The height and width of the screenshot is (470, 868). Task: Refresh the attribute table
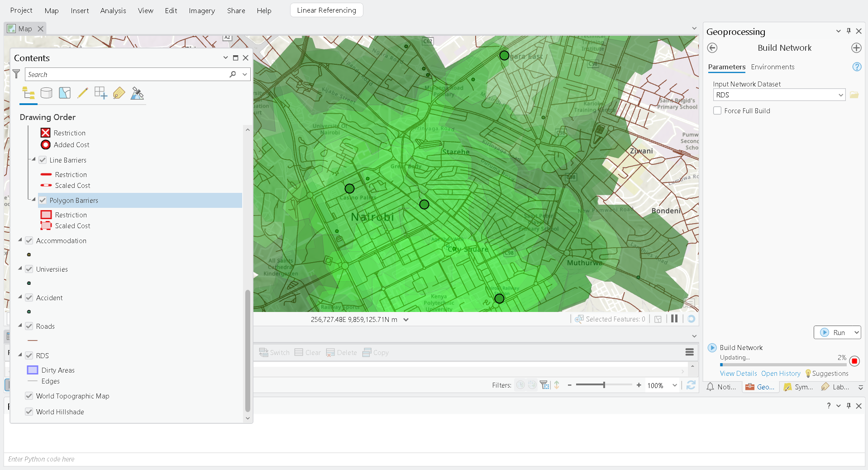[691, 385]
